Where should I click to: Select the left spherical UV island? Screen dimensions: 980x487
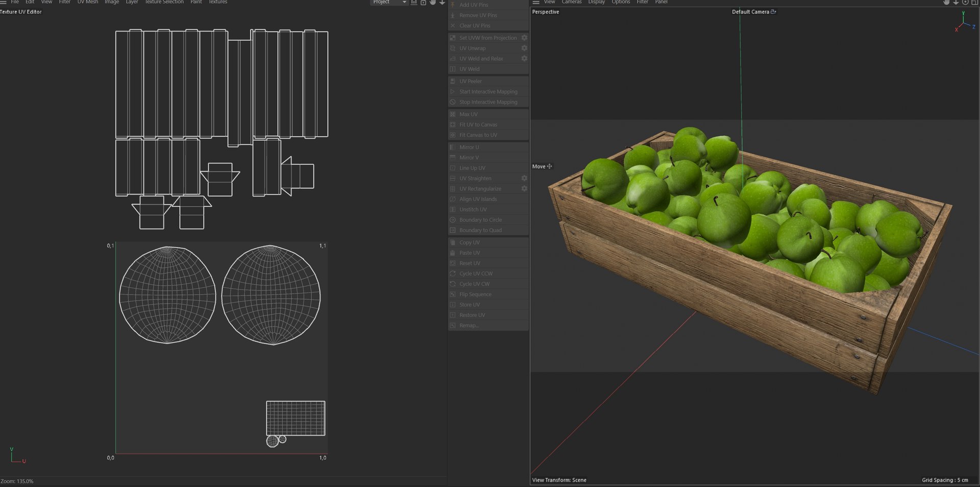[167, 295]
